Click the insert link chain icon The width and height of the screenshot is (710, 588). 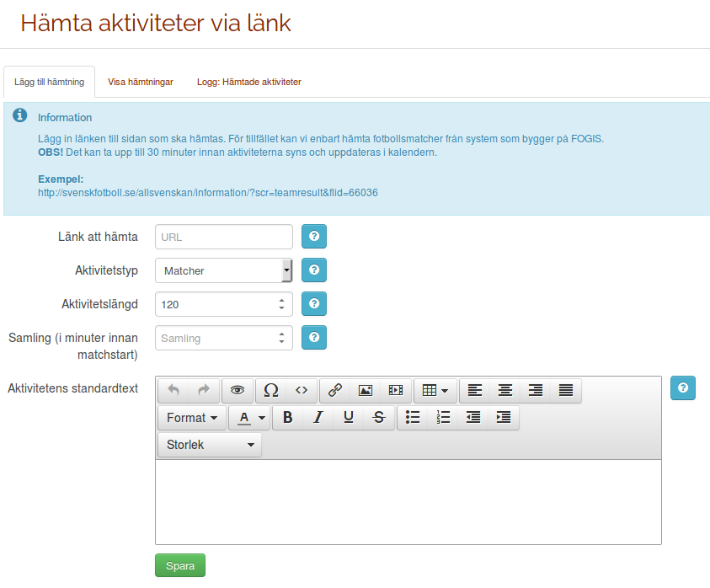[334, 391]
